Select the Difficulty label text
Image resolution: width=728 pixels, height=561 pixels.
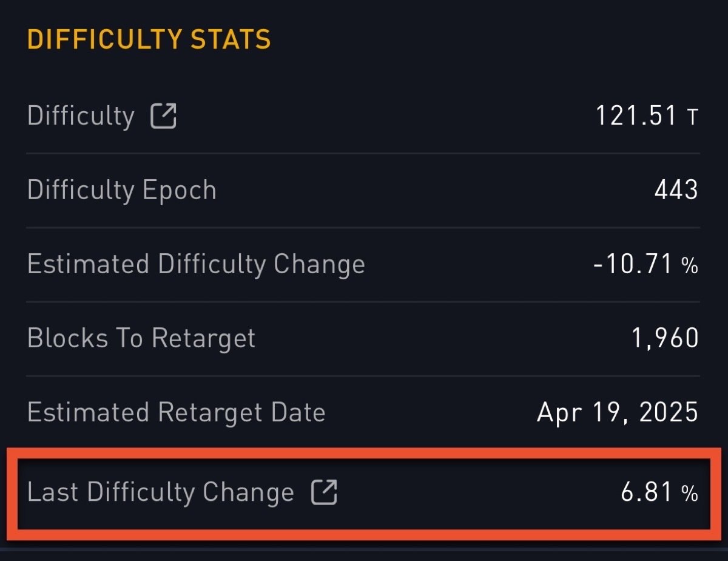[x=81, y=116]
